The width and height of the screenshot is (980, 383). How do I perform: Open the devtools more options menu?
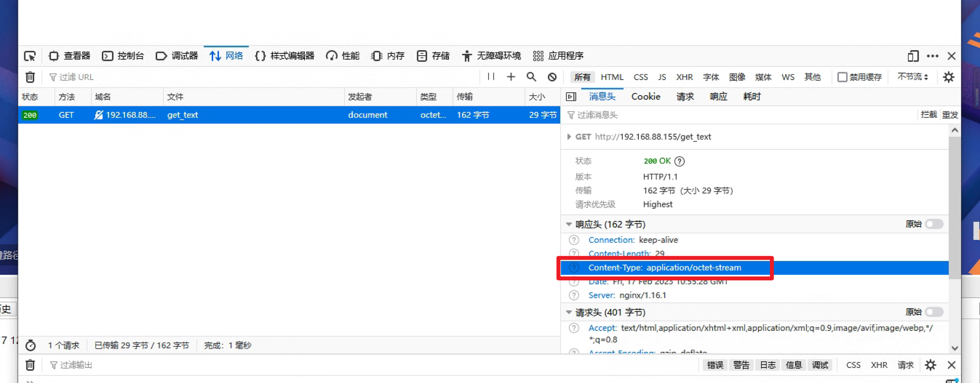[x=932, y=56]
